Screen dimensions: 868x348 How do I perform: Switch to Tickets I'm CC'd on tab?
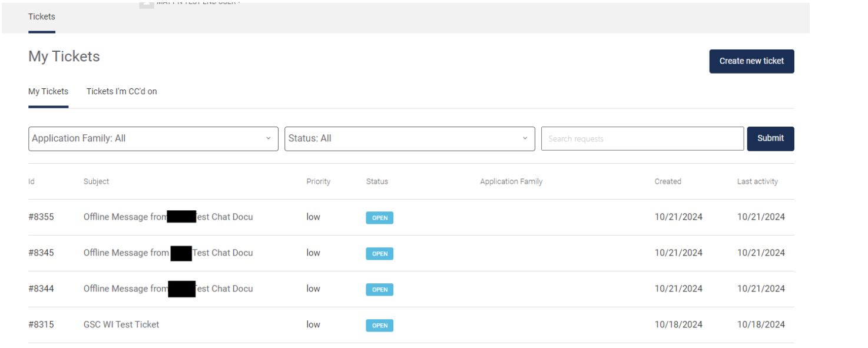pos(121,91)
